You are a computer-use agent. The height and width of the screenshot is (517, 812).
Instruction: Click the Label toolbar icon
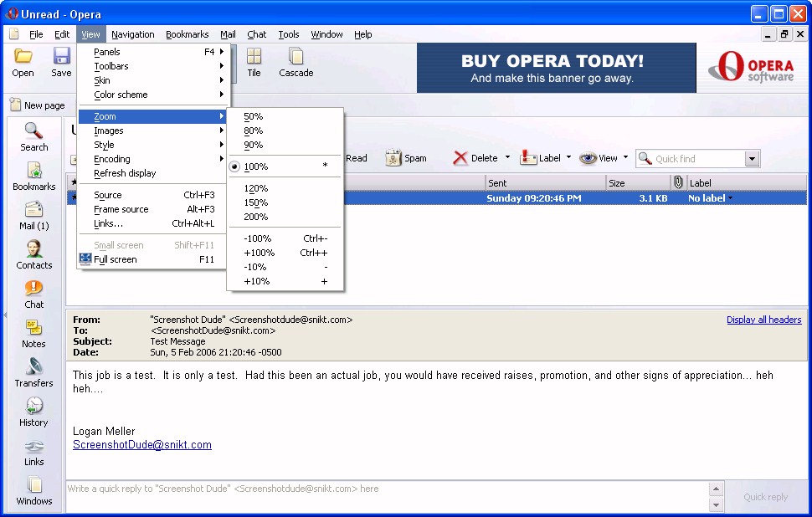tap(527, 157)
